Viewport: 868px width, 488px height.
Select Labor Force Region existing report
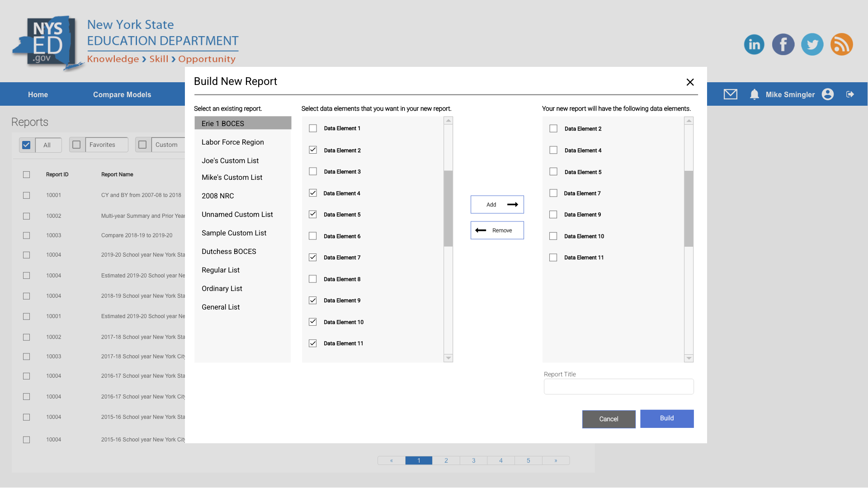pos(232,142)
